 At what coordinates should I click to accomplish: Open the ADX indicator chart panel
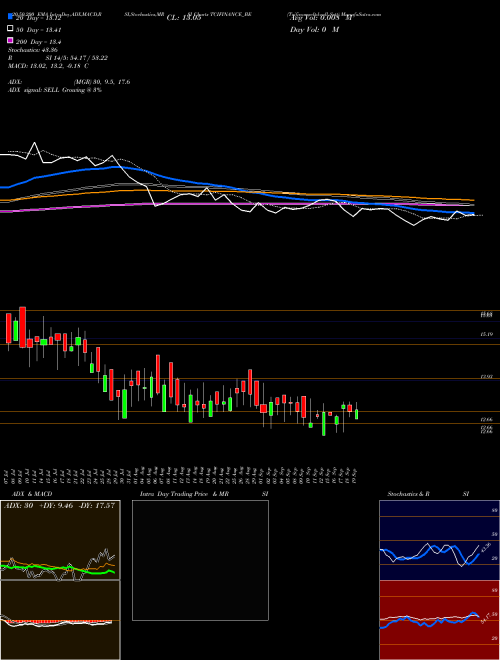coord(60,540)
